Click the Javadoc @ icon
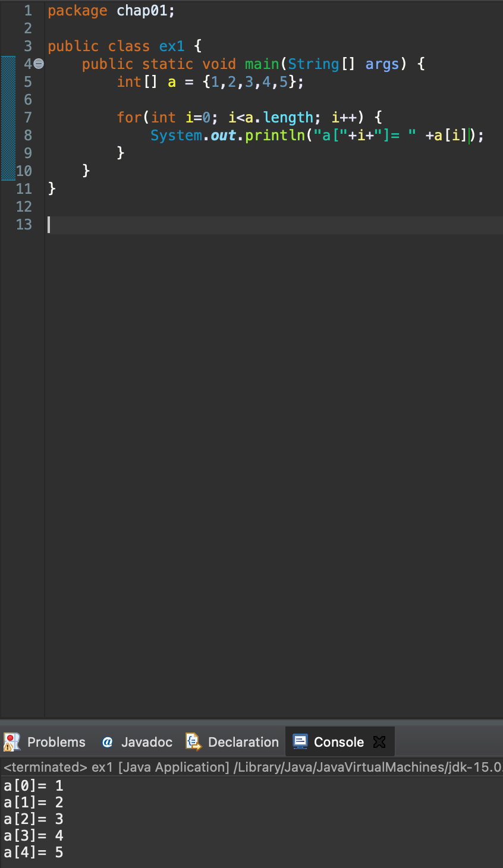503x868 pixels. click(108, 742)
